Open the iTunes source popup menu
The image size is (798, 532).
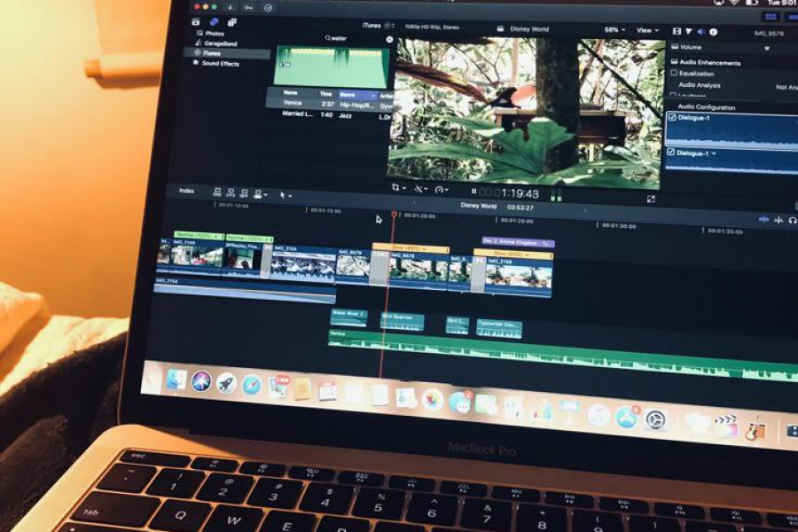pyautogui.click(x=379, y=26)
